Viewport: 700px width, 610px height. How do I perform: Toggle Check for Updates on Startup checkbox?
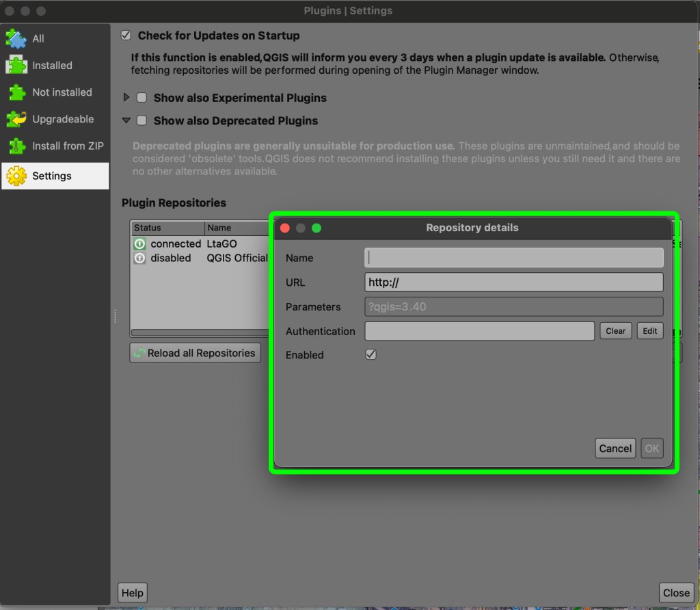pyautogui.click(x=126, y=36)
